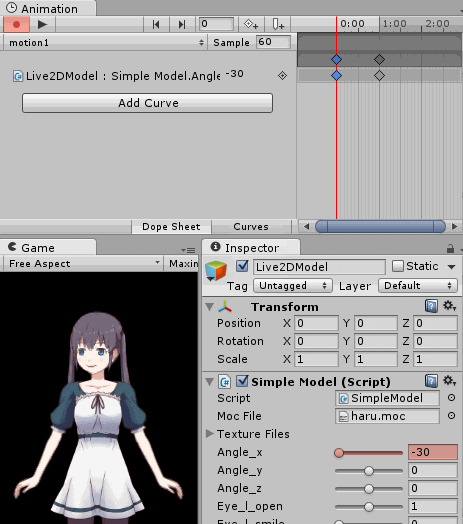
Task: Open Transform gear settings menu
Action: point(449,306)
